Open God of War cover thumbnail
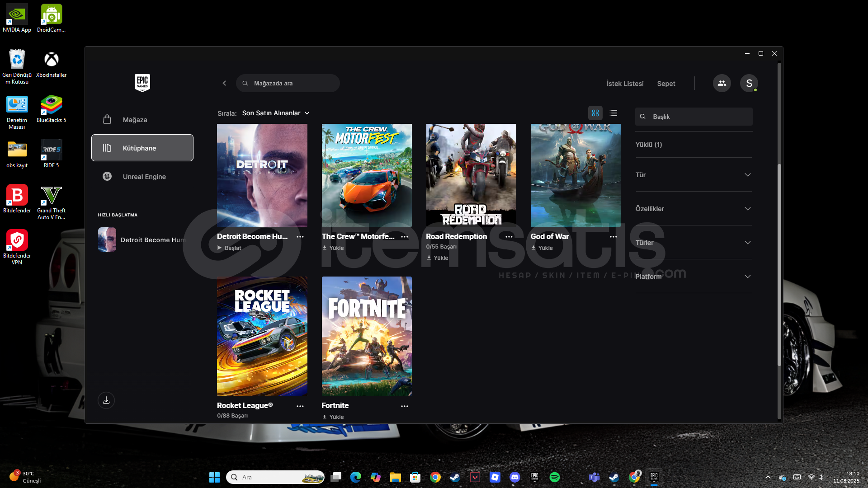Image resolution: width=868 pixels, height=488 pixels. coord(576,175)
